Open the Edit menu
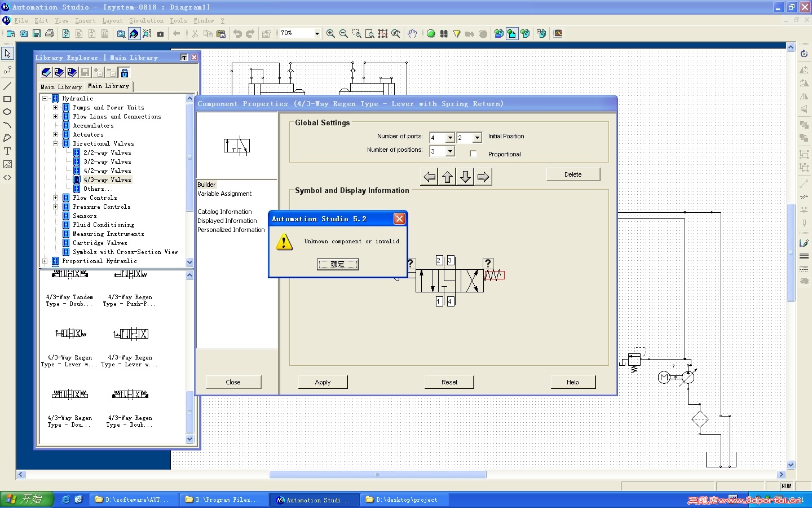The width and height of the screenshot is (812, 508). tap(41, 21)
